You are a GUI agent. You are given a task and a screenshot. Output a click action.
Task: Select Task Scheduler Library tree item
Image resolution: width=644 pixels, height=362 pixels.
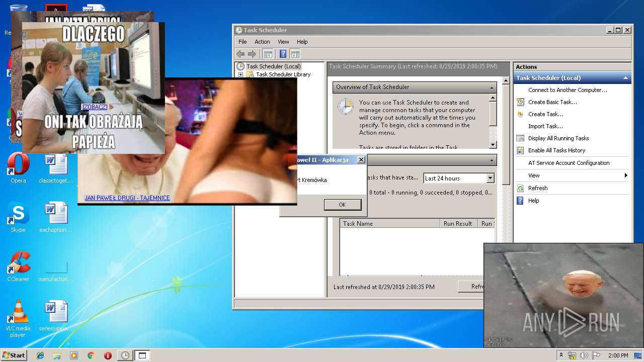[x=283, y=74]
